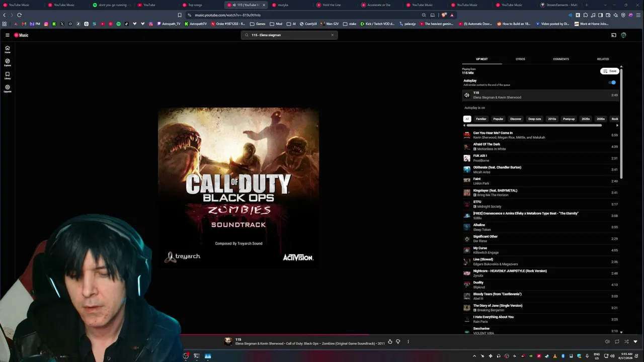Click the Upgrade icon in the sidebar
Image resolution: width=644 pixels, height=362 pixels.
(8, 88)
